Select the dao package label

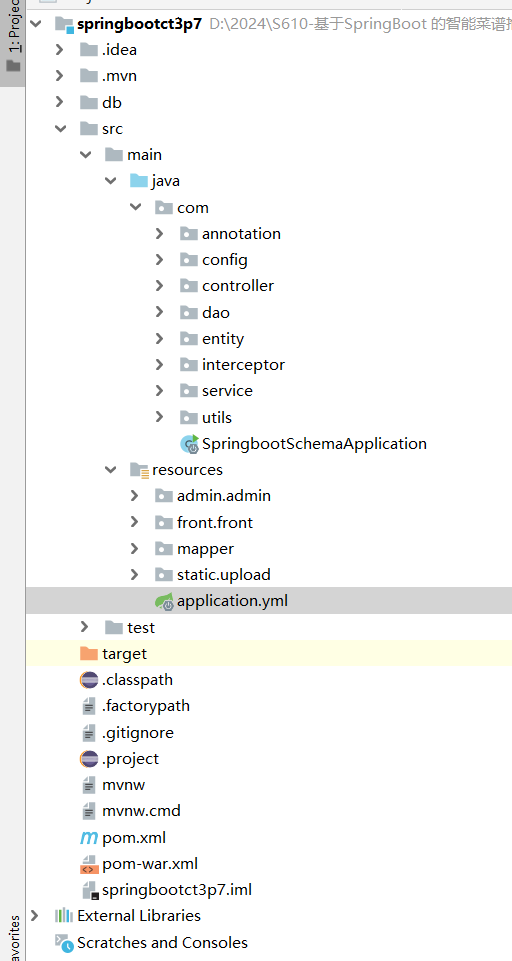coord(216,313)
